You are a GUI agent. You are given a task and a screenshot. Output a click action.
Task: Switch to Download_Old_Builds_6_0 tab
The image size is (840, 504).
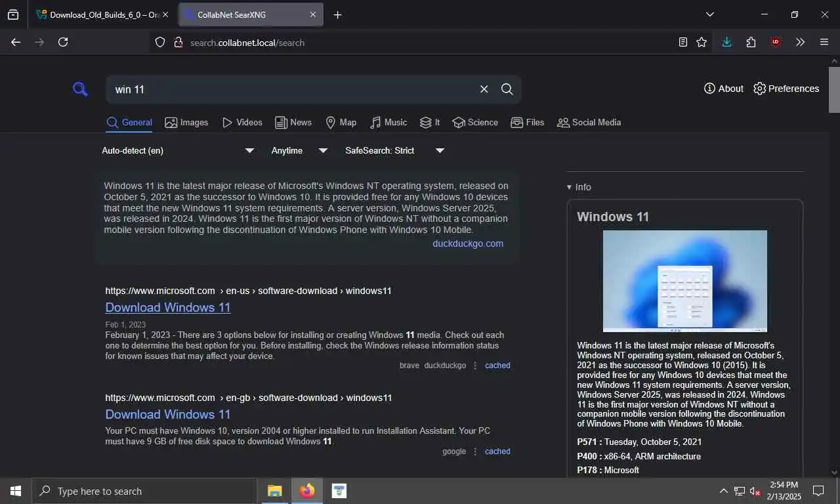(98, 14)
